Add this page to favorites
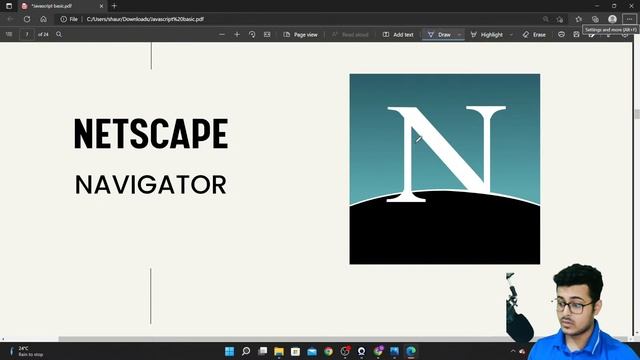 click(560, 19)
